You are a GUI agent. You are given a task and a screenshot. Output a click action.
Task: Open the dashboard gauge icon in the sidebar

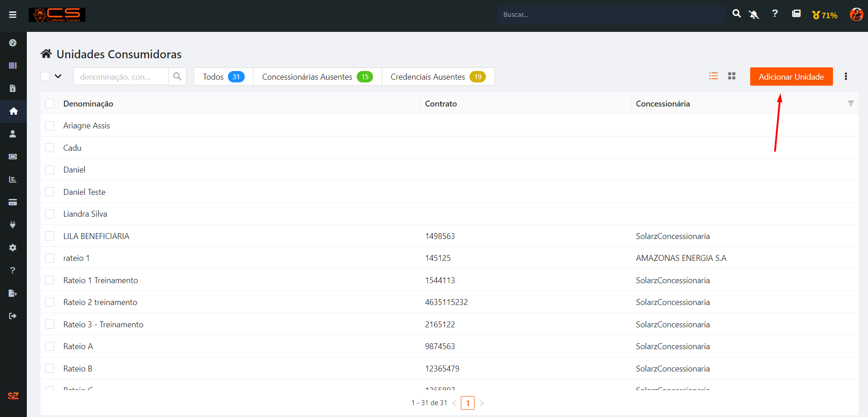(13, 43)
